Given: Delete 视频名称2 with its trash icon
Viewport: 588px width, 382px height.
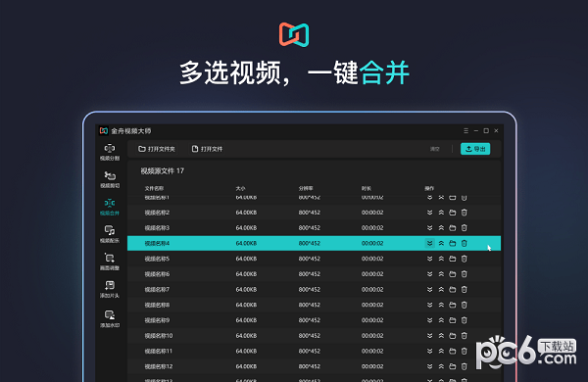Looking at the screenshot, I should pos(464,213).
